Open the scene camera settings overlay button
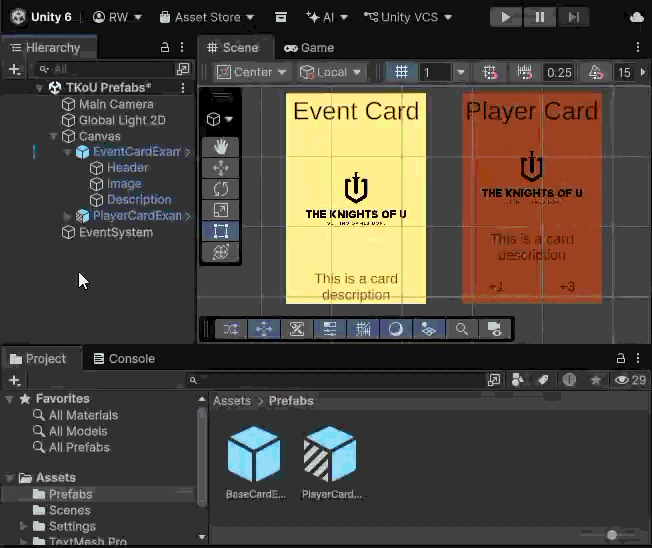Image resolution: width=652 pixels, height=548 pixels. tap(494, 329)
